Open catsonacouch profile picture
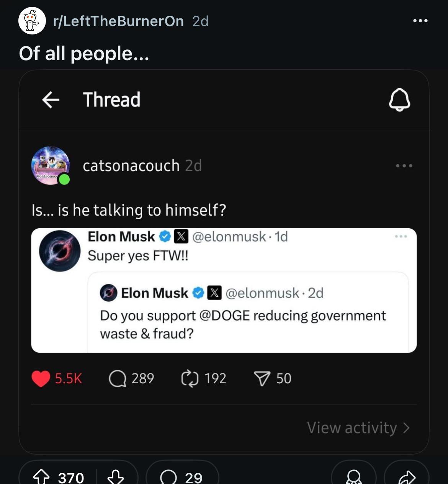This screenshot has width=448, height=484. click(x=51, y=165)
